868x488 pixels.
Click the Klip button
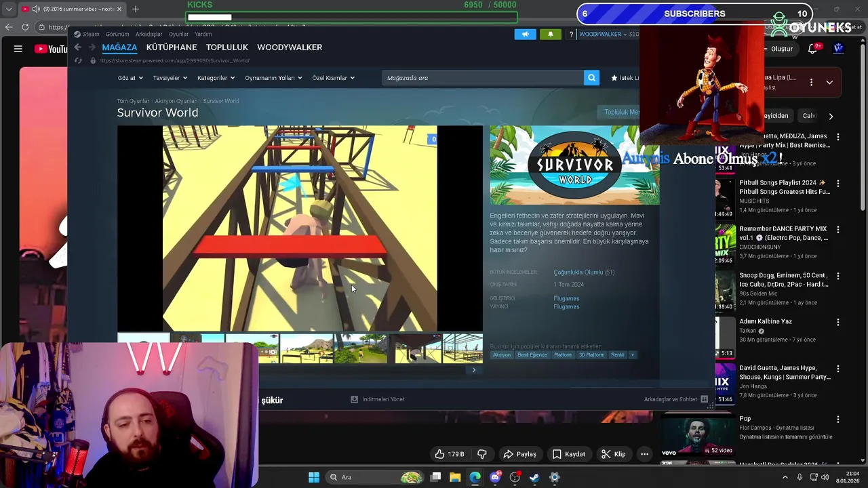pos(614,454)
